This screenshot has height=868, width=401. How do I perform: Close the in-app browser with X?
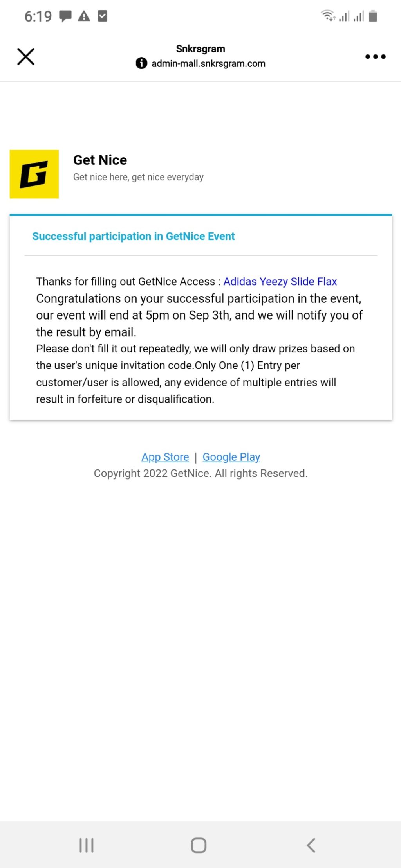click(26, 57)
